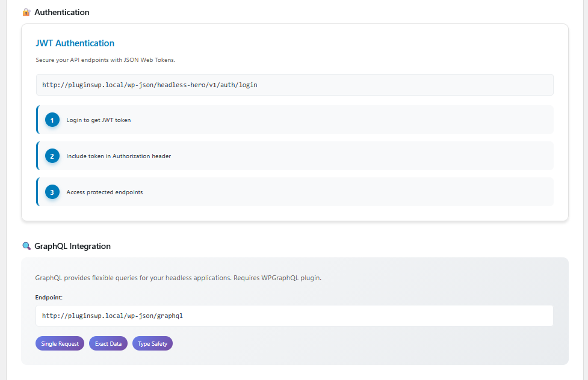Click the auth/login endpoint URL box
This screenshot has height=380, width=588.
click(294, 85)
